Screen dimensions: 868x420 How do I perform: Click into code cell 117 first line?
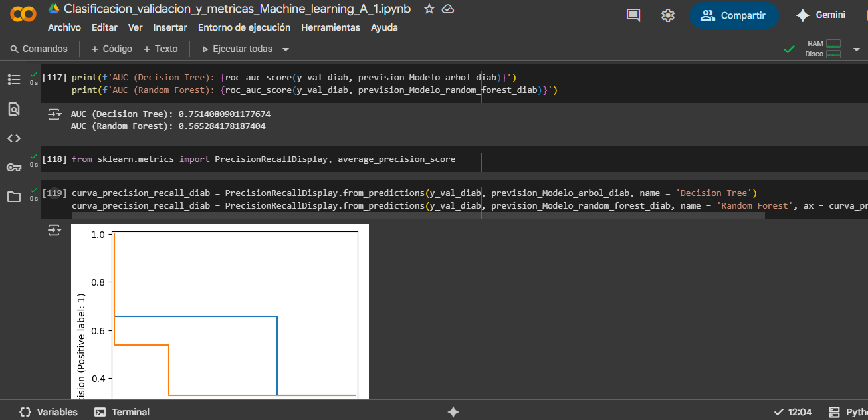[x=294, y=77]
